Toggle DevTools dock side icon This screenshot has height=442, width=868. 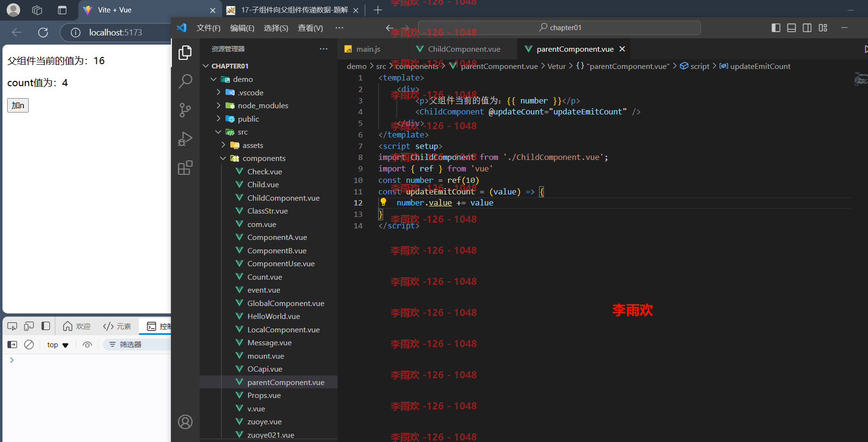(45, 326)
